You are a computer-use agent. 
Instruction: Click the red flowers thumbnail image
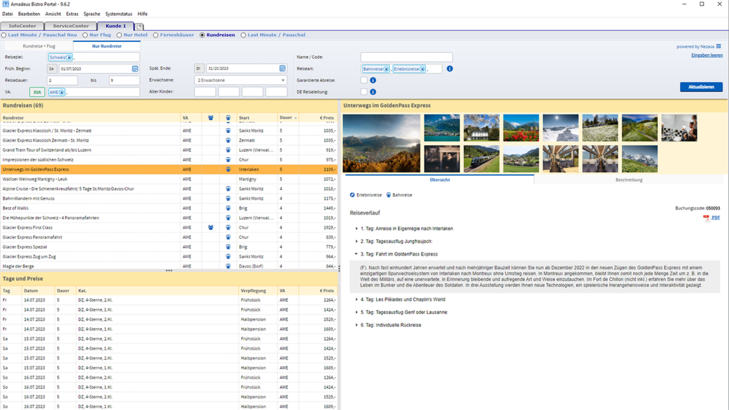tap(520, 127)
